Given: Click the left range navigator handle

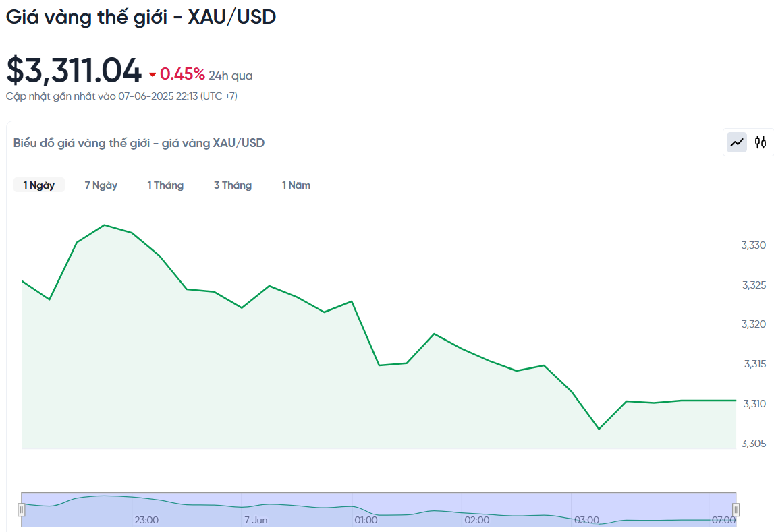Looking at the screenshot, I should coord(22,510).
